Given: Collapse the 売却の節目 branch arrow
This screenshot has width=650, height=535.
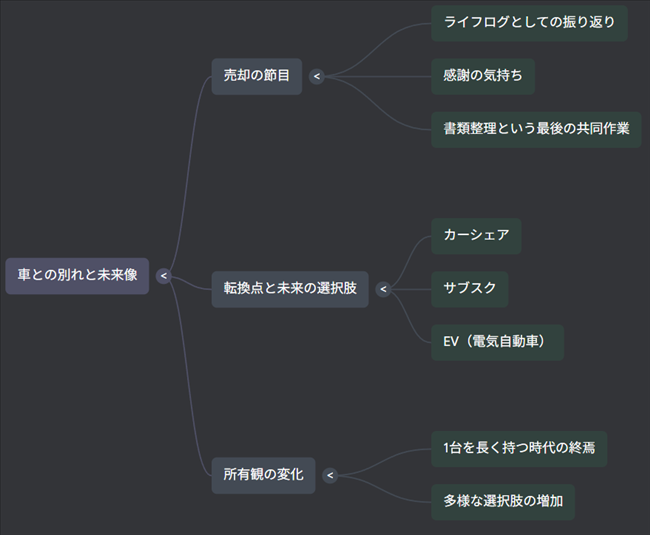Looking at the screenshot, I should (317, 76).
